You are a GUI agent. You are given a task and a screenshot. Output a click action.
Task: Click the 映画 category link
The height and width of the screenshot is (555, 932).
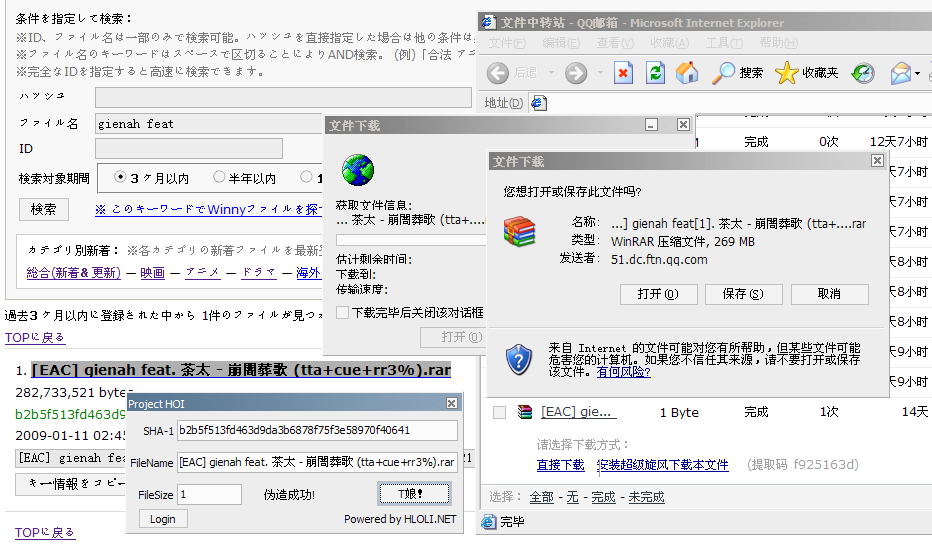pos(152,273)
